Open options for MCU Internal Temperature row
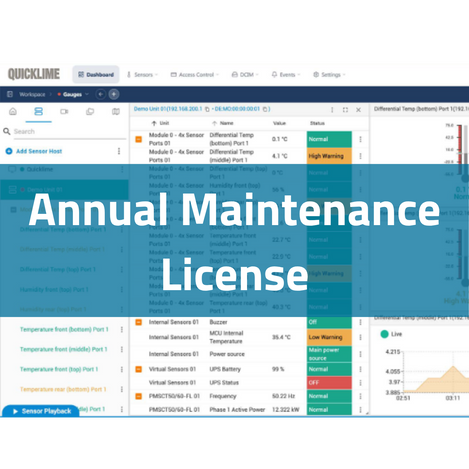 point(360,337)
